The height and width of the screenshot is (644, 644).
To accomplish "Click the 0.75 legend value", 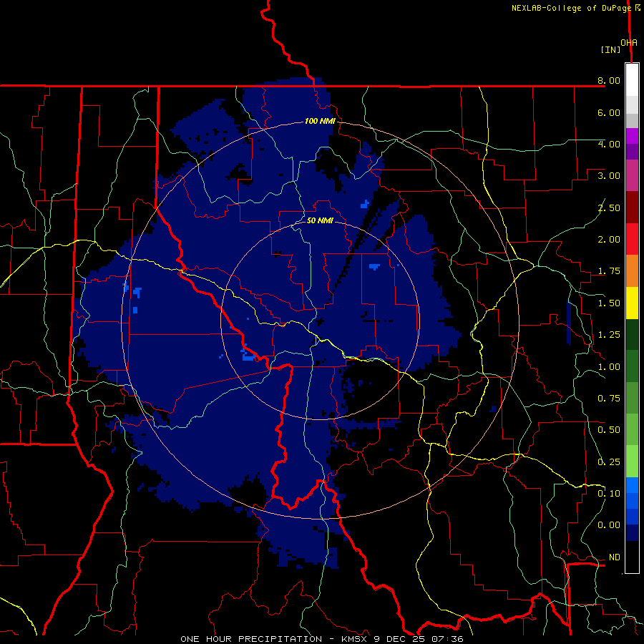I will [609, 399].
